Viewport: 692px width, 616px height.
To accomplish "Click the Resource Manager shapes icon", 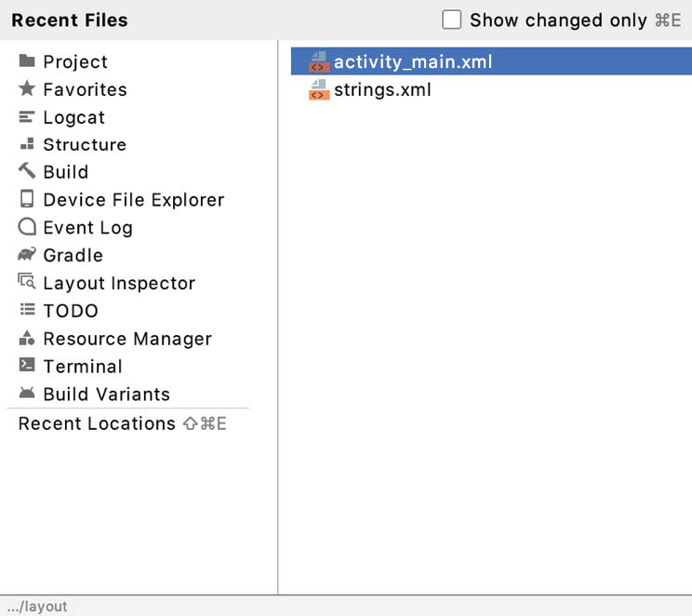I will point(27,339).
